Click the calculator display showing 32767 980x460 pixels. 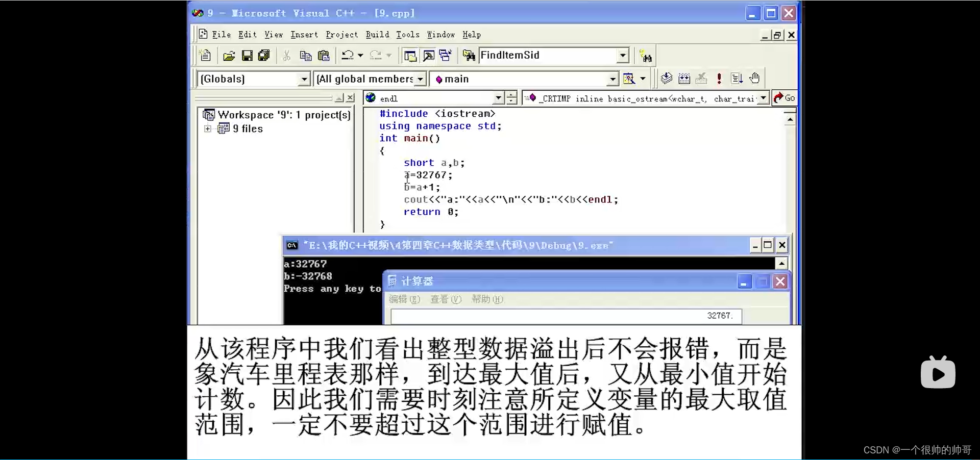(x=567, y=316)
